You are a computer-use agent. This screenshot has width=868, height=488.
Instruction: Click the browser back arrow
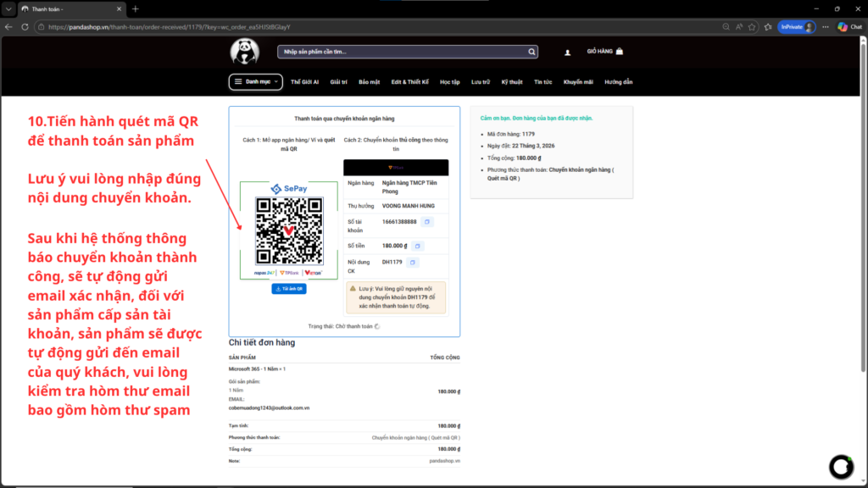[9, 27]
